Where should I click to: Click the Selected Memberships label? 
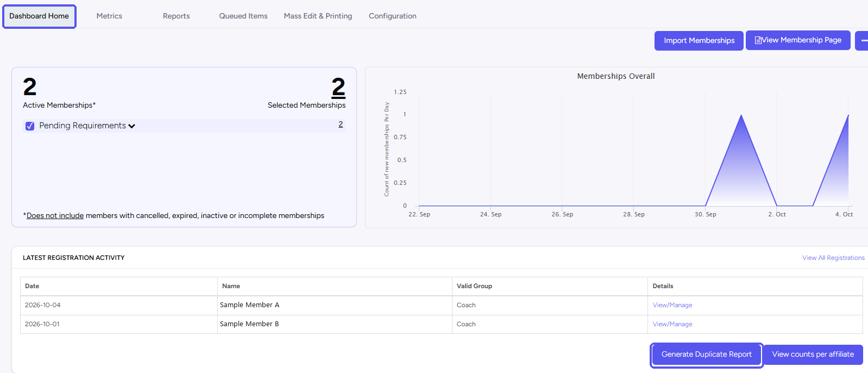point(306,105)
